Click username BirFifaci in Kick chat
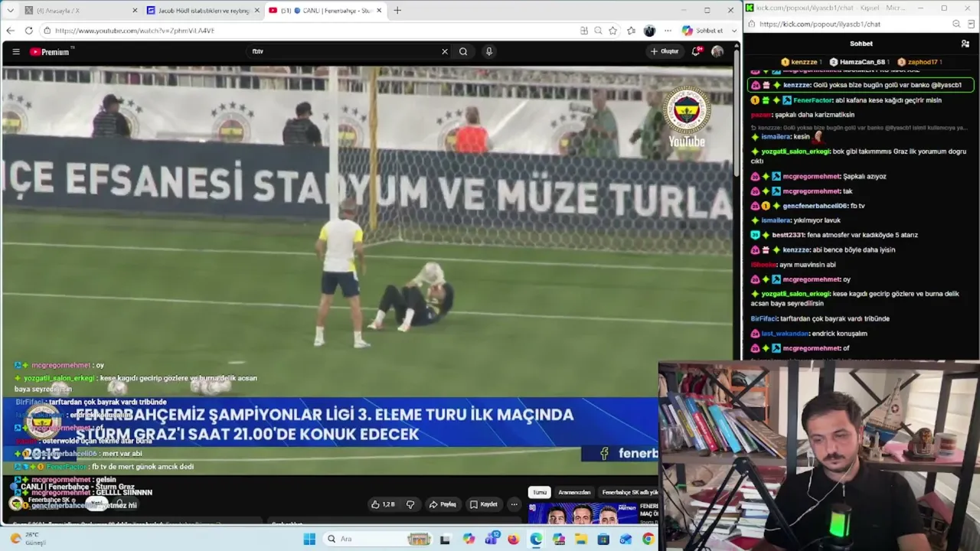The width and height of the screenshot is (980, 551). click(765, 318)
